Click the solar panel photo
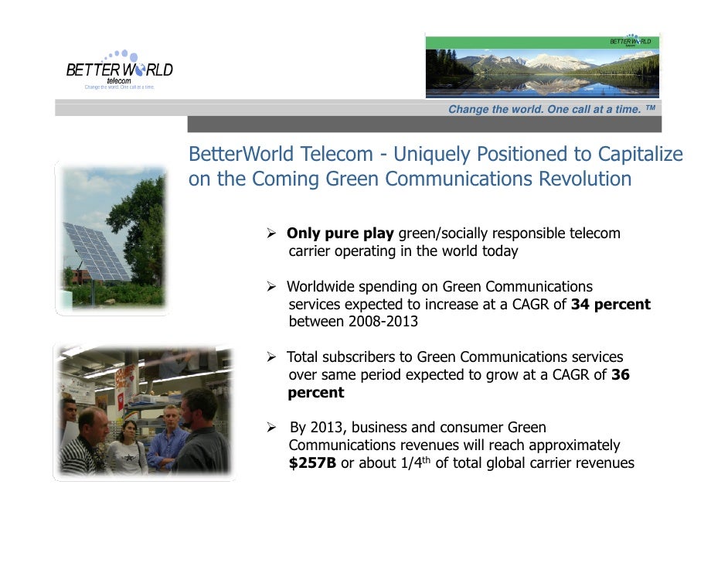The image size is (728, 563). [x=112, y=238]
